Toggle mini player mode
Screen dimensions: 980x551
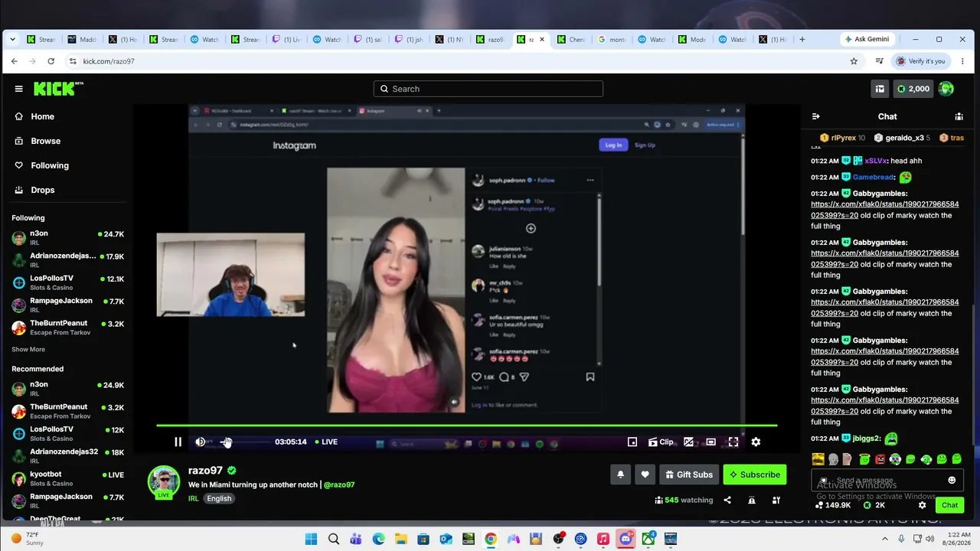tap(632, 442)
